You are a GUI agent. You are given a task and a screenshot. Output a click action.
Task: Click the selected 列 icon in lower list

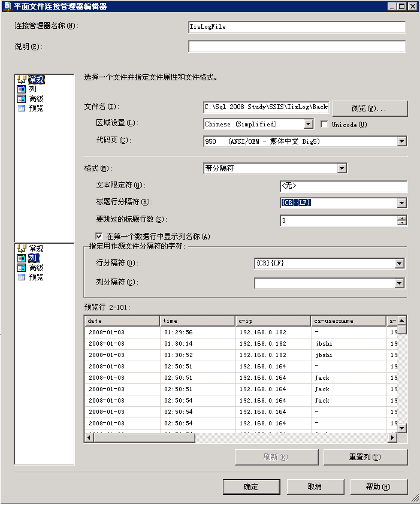click(x=21, y=258)
